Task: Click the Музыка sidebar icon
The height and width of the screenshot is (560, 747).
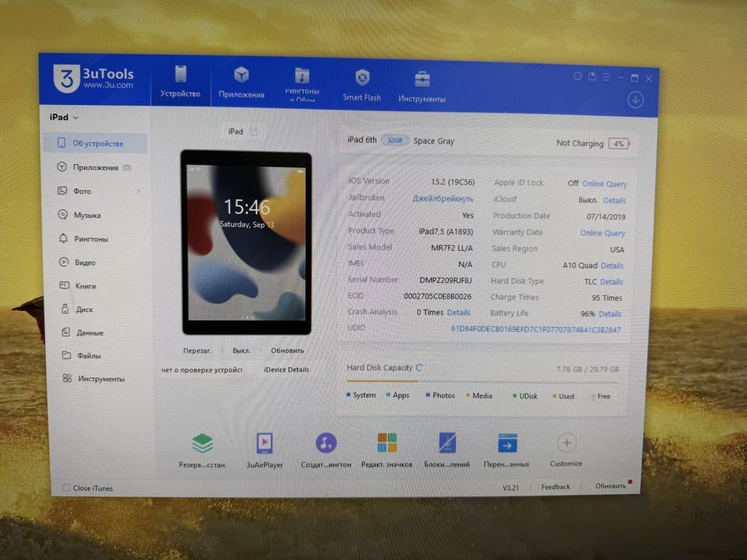Action: [x=63, y=215]
